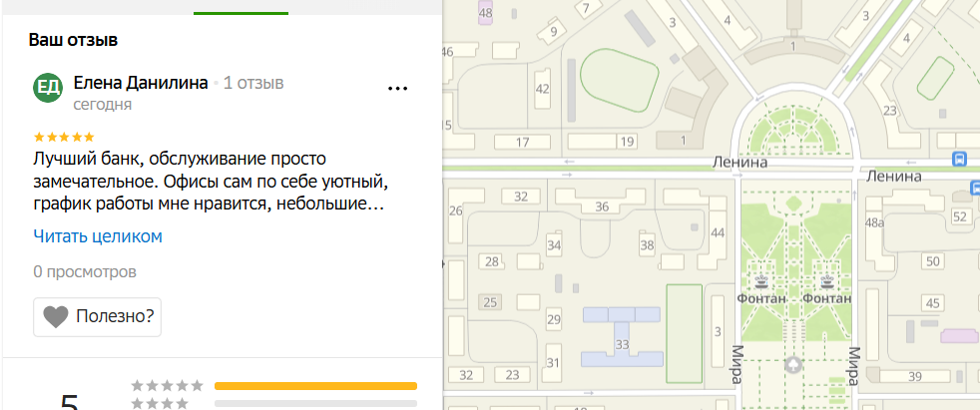Screen dimensions: 980x410
Task: Click house number 28 on the map
Action: [493, 261]
